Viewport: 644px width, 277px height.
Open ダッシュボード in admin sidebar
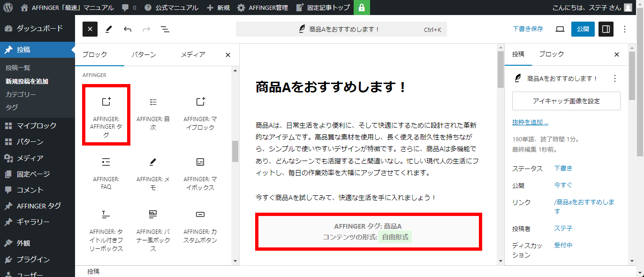38,28
